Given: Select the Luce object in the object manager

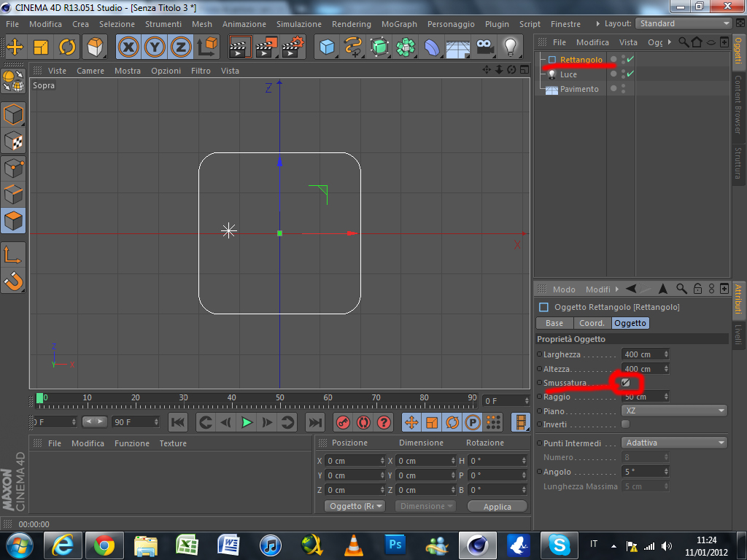Looking at the screenshot, I should 568,74.
